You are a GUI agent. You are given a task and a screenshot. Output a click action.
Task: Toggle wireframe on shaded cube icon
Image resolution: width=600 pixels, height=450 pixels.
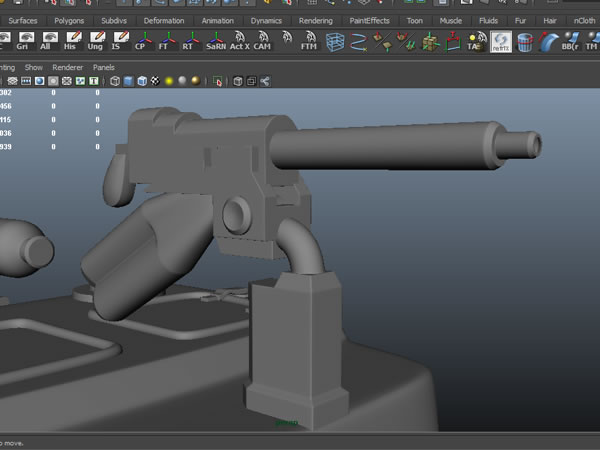coord(142,81)
